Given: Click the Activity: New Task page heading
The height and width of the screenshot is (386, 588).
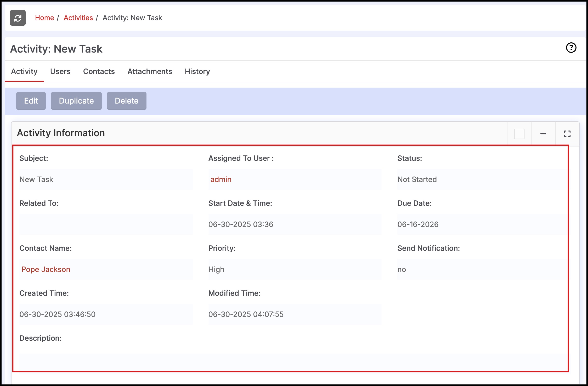Looking at the screenshot, I should click(56, 49).
